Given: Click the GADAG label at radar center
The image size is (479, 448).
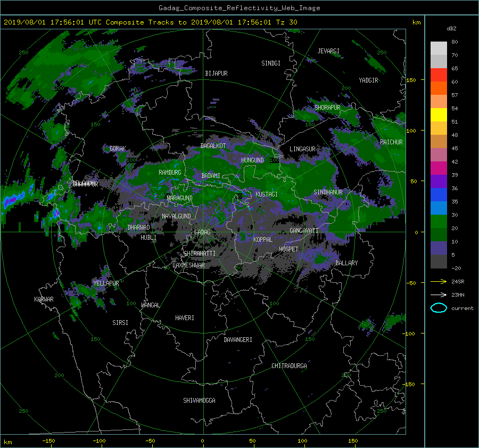Looking at the screenshot, I should 202,232.
